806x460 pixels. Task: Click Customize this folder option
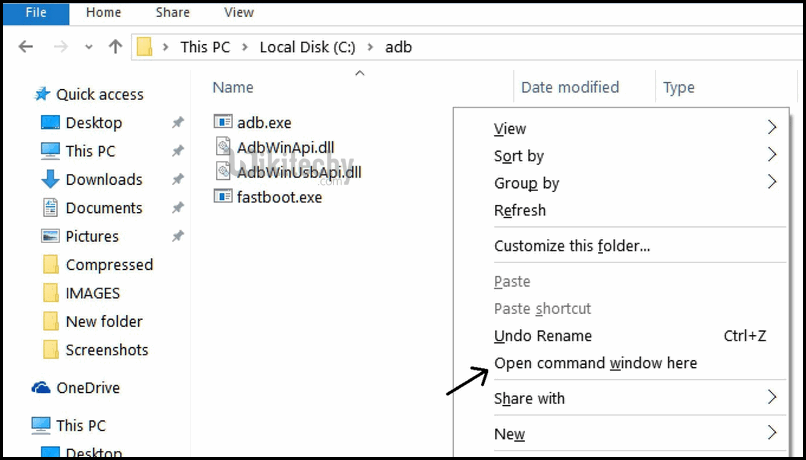point(572,246)
